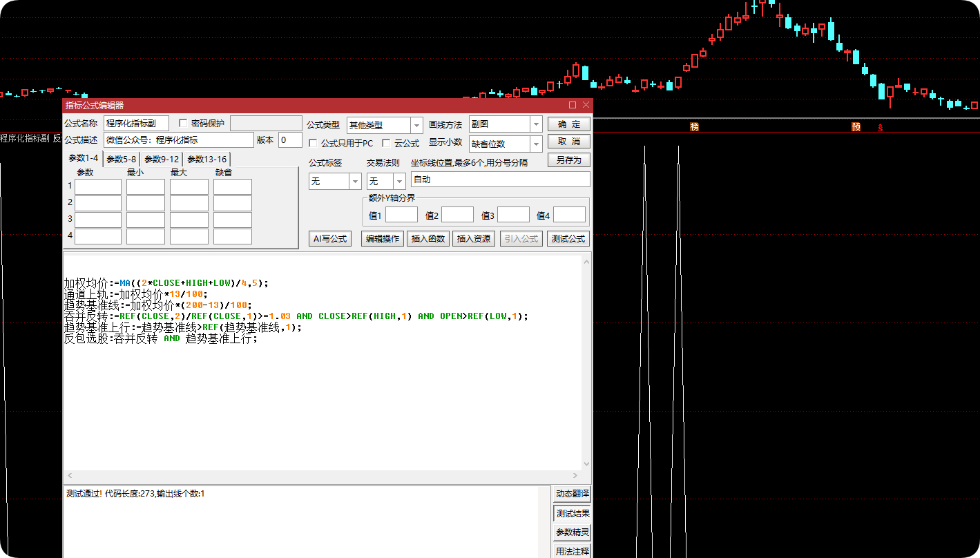Viewport: 980px width, 558px height.
Task: Click row 2 参数 name field
Action: (x=98, y=203)
